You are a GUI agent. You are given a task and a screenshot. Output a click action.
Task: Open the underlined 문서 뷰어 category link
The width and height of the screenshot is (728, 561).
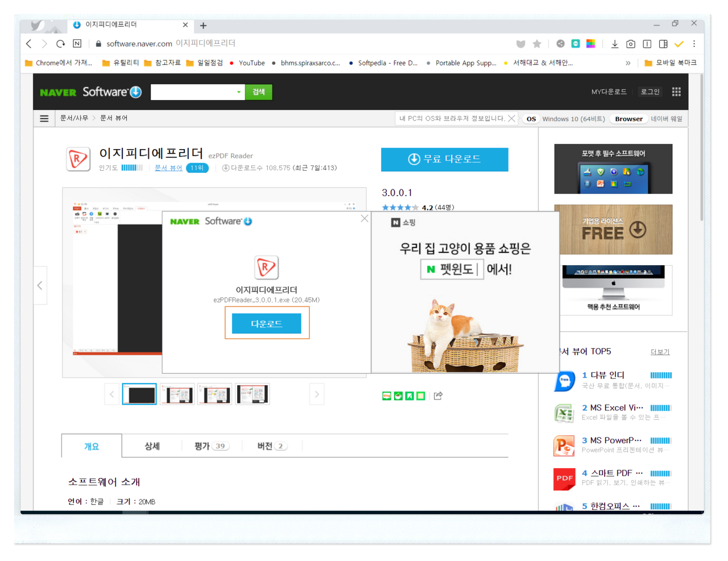pos(168,168)
